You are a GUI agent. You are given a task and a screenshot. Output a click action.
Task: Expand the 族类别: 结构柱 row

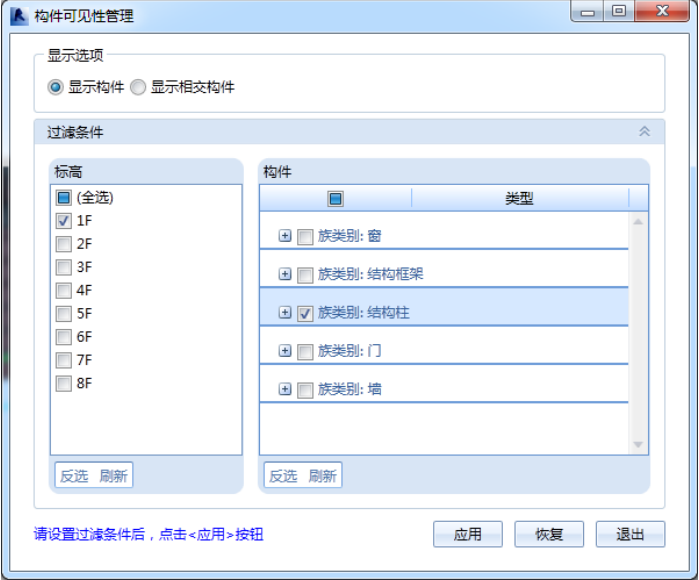click(x=285, y=312)
